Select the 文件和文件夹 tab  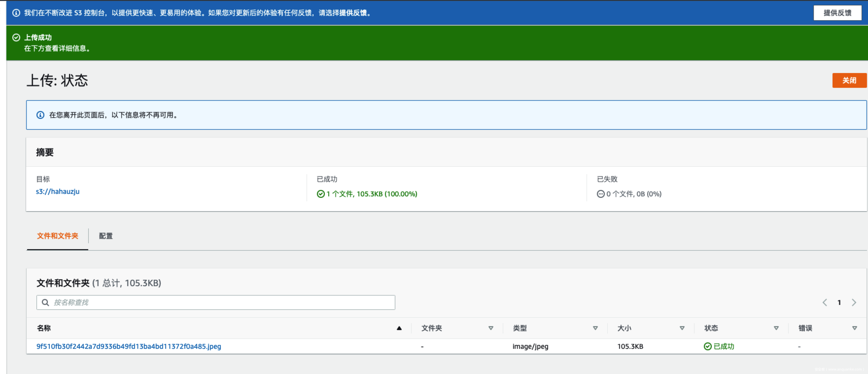58,236
